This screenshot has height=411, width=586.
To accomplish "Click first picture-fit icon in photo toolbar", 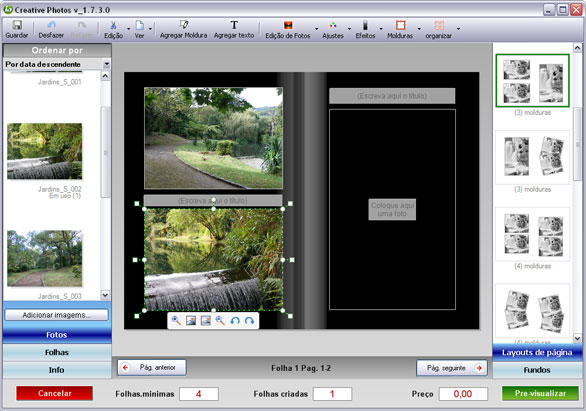I will coord(191,321).
